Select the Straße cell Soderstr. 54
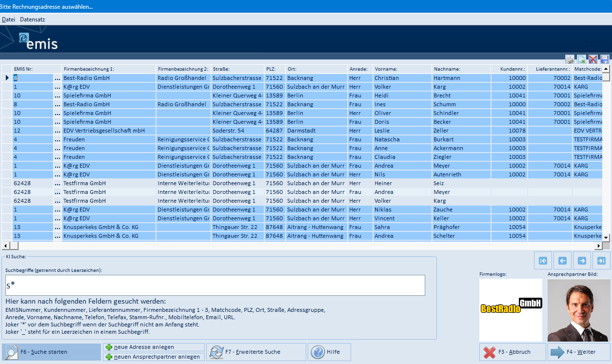 pyautogui.click(x=237, y=131)
